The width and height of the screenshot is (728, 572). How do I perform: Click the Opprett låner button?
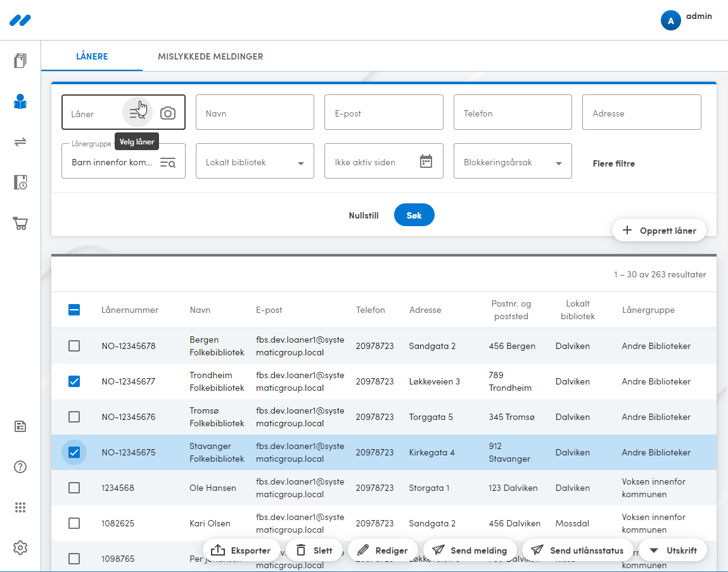click(x=660, y=231)
